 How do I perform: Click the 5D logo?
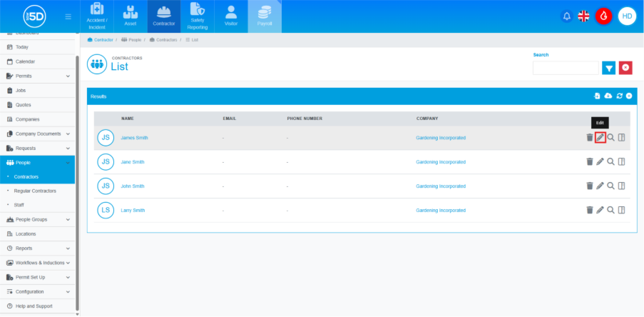(34, 16)
